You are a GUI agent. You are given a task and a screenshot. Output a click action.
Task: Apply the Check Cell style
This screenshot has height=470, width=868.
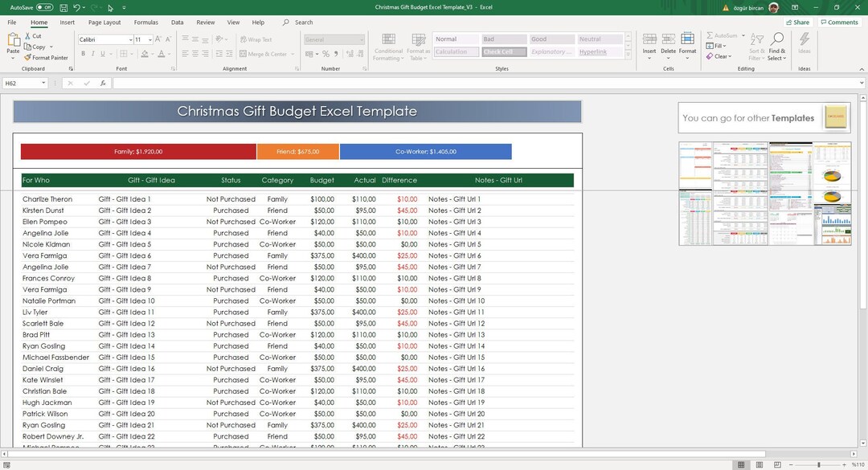(503, 51)
